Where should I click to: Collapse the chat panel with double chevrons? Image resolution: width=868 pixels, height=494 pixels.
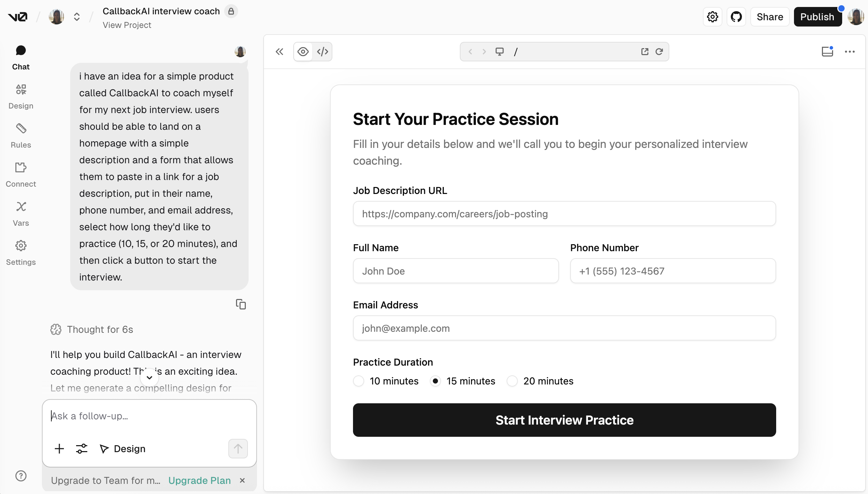[x=279, y=51]
